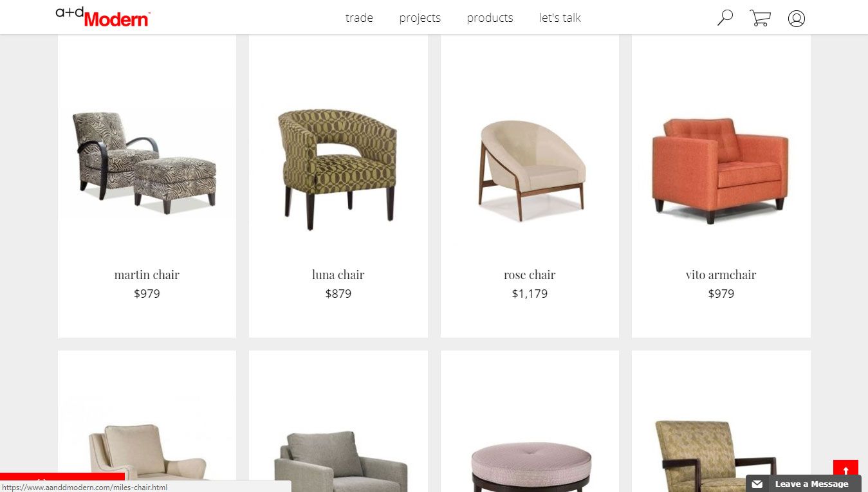Select the orange vito armchair image
868x492 pixels.
coord(720,170)
